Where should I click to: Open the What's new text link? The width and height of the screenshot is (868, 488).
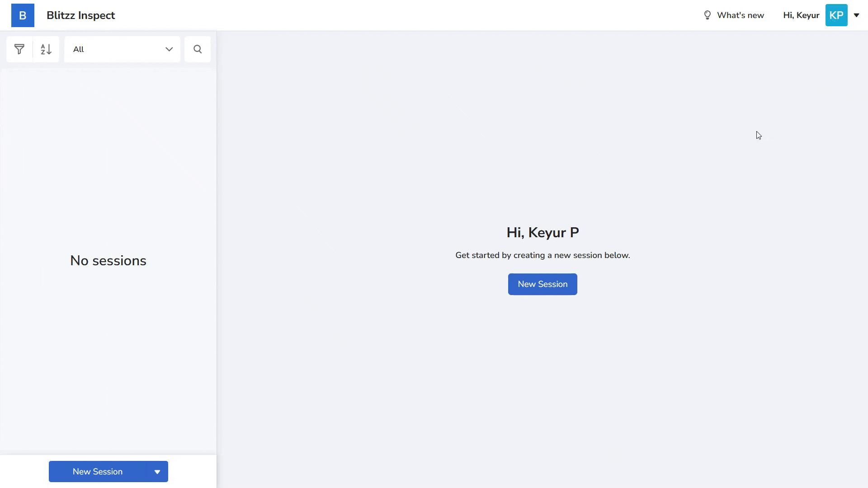coord(740,15)
